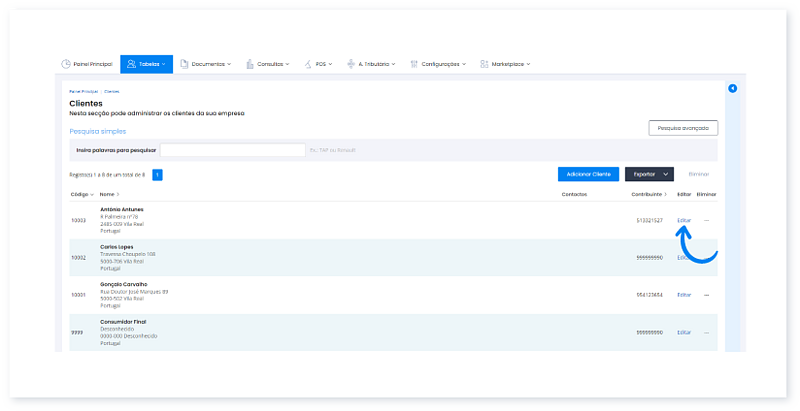Click the Consultas chart icon
800x411 pixels.
pos(249,64)
